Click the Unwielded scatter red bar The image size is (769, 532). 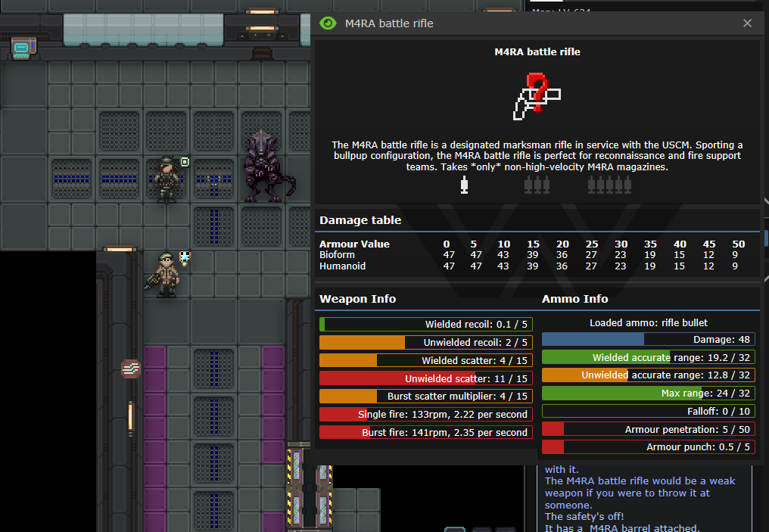pos(425,378)
